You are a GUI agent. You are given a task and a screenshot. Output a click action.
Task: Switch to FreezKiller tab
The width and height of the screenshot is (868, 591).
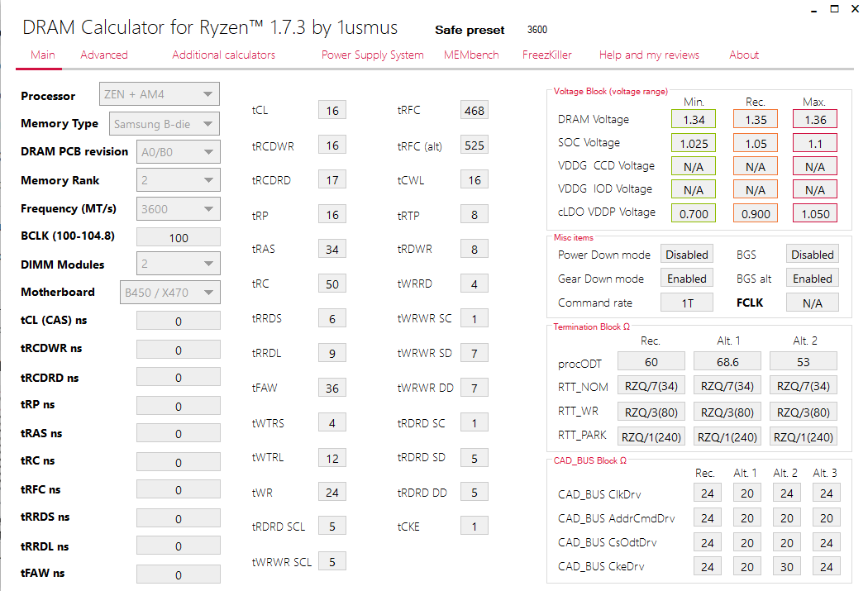[x=547, y=55]
